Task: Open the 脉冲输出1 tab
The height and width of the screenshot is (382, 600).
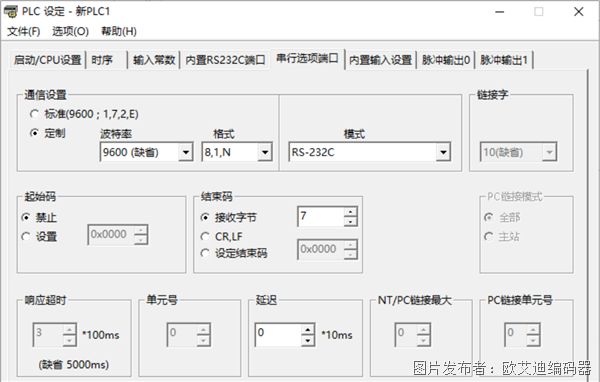Action: pyautogui.click(x=504, y=60)
